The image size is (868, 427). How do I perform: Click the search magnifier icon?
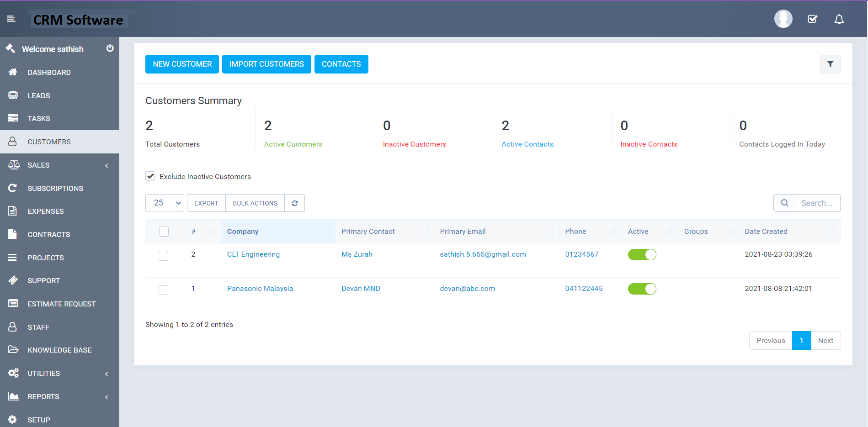point(784,203)
